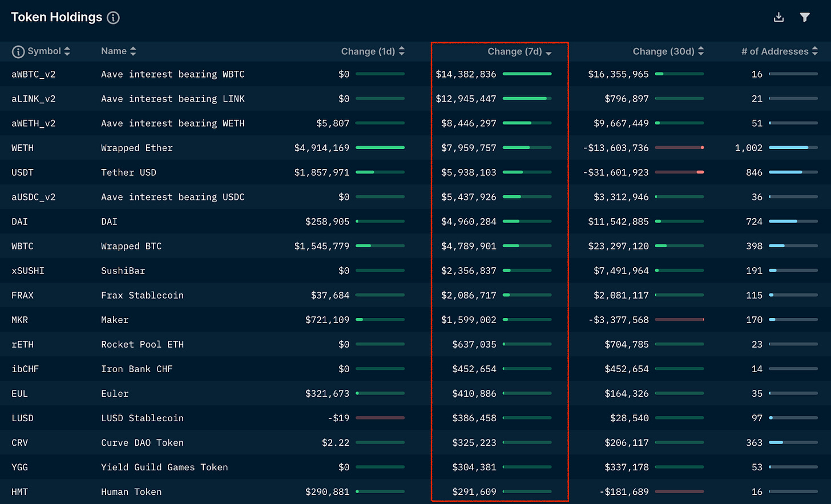This screenshot has height=504, width=831.
Task: Click the WETH 1d change bar
Action: point(380,148)
